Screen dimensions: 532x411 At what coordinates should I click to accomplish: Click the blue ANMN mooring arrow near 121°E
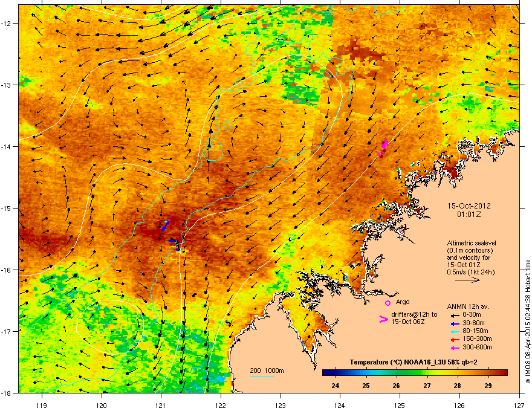click(164, 226)
